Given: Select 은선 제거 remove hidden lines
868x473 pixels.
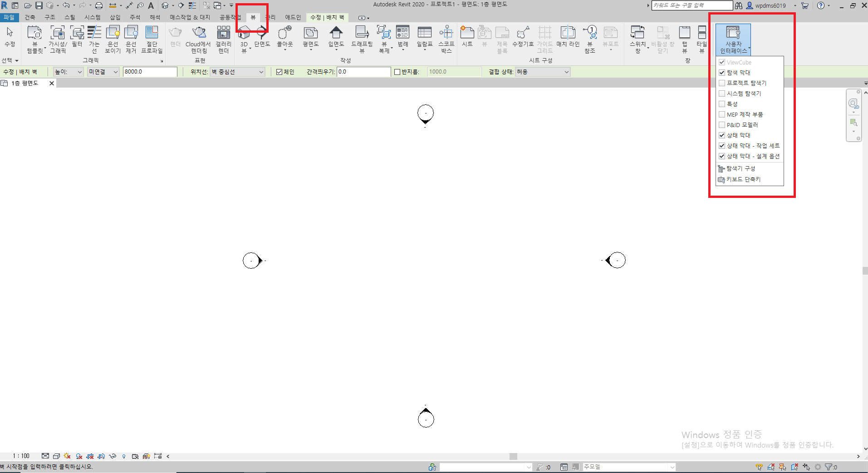Looking at the screenshot, I should coord(131,40).
